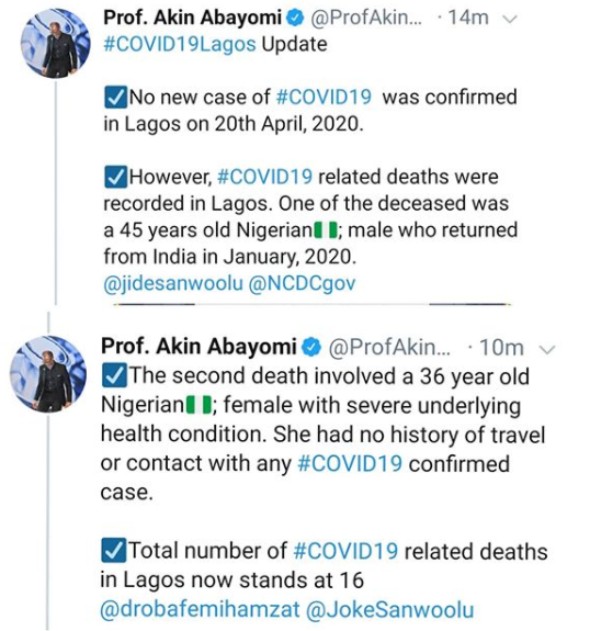Expand the first tweet's options chevron
590x631 pixels.
[x=510, y=19]
